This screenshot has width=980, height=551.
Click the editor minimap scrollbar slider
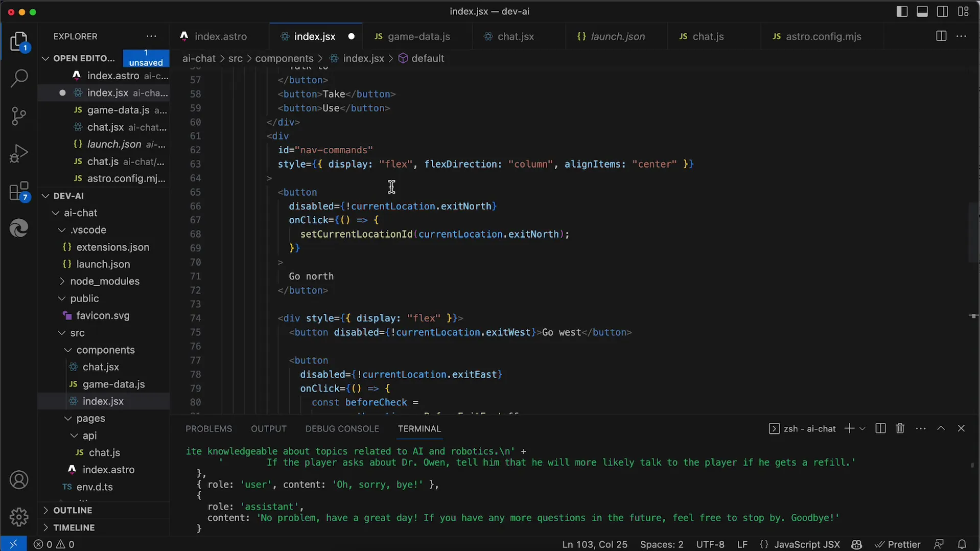click(973, 233)
